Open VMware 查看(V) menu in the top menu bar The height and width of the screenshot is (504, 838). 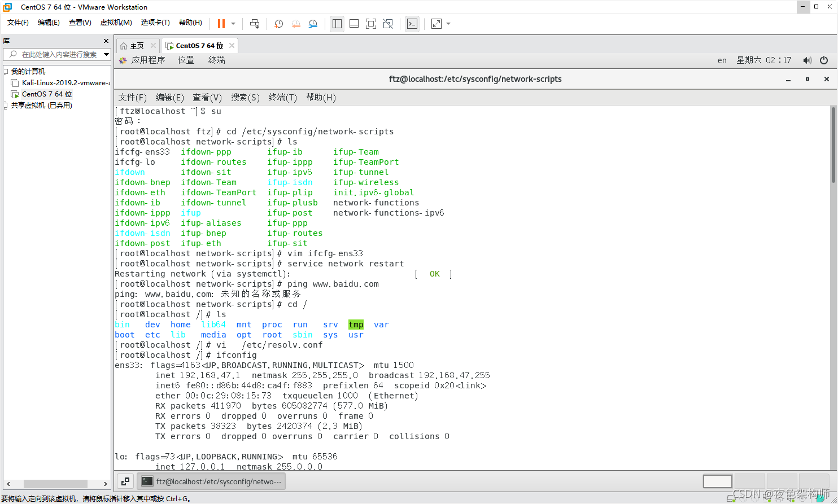coord(80,23)
